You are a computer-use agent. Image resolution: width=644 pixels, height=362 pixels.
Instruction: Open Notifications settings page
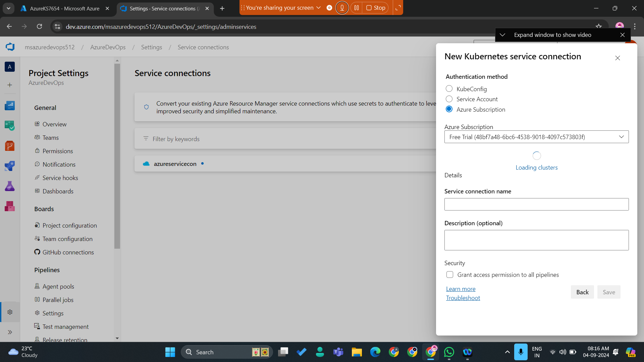point(59,165)
